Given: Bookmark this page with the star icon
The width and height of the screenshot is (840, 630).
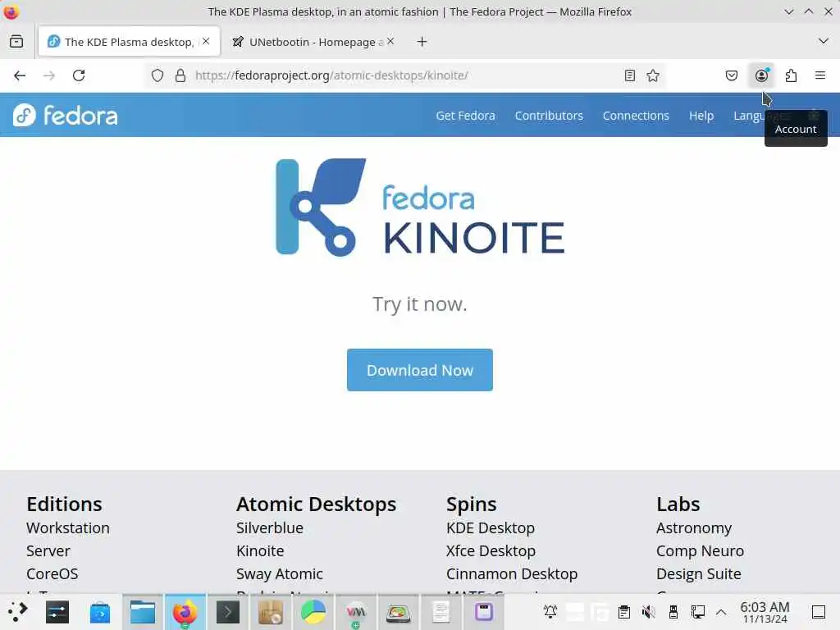Looking at the screenshot, I should 653,75.
